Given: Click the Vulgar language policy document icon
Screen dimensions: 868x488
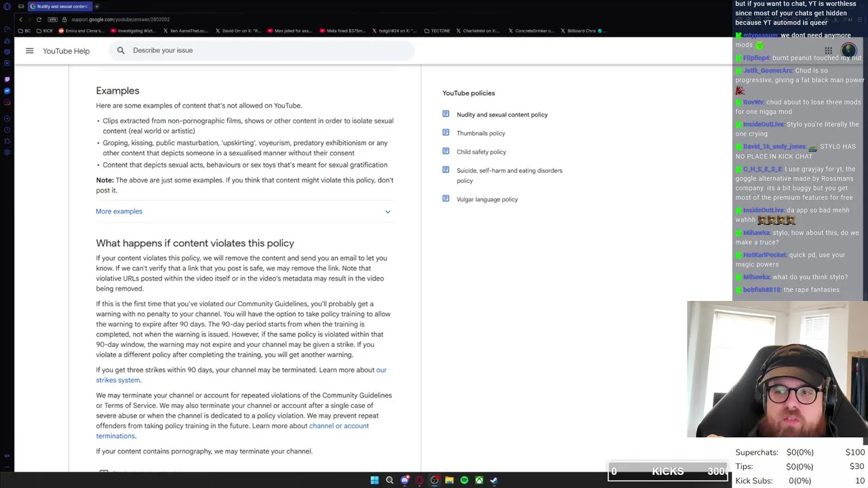Looking at the screenshot, I should pos(446,199).
